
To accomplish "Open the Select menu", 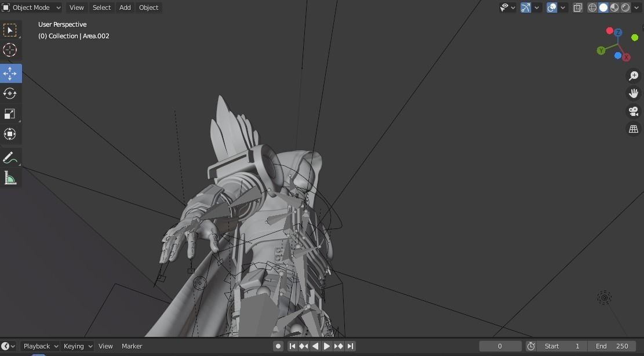I will (x=101, y=8).
